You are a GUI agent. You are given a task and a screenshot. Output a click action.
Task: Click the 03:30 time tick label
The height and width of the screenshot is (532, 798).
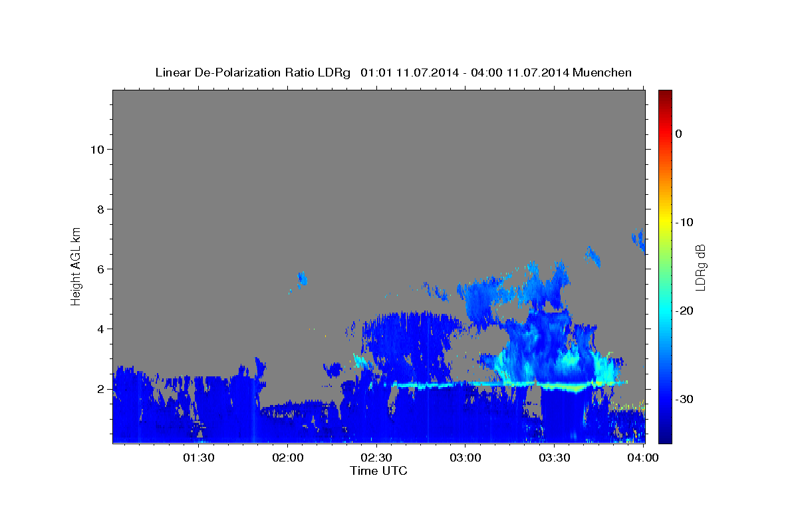point(554,458)
